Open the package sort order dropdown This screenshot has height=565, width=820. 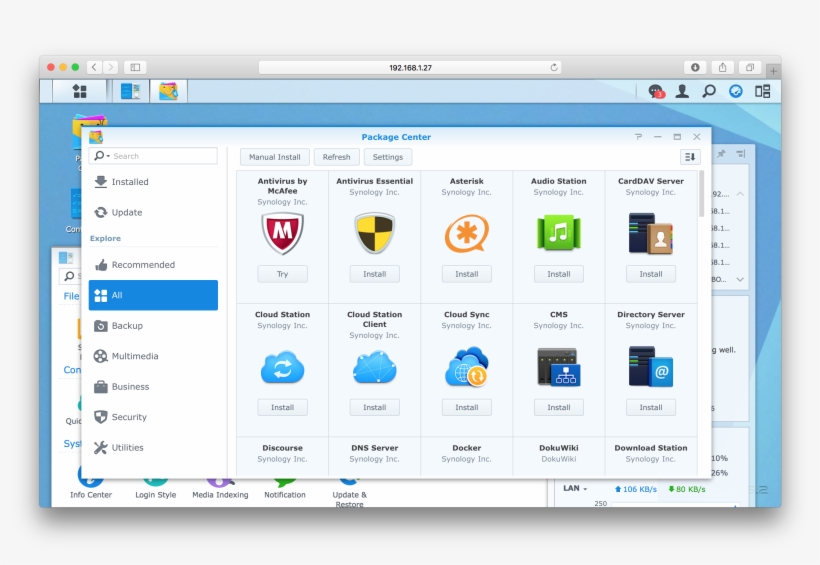690,157
